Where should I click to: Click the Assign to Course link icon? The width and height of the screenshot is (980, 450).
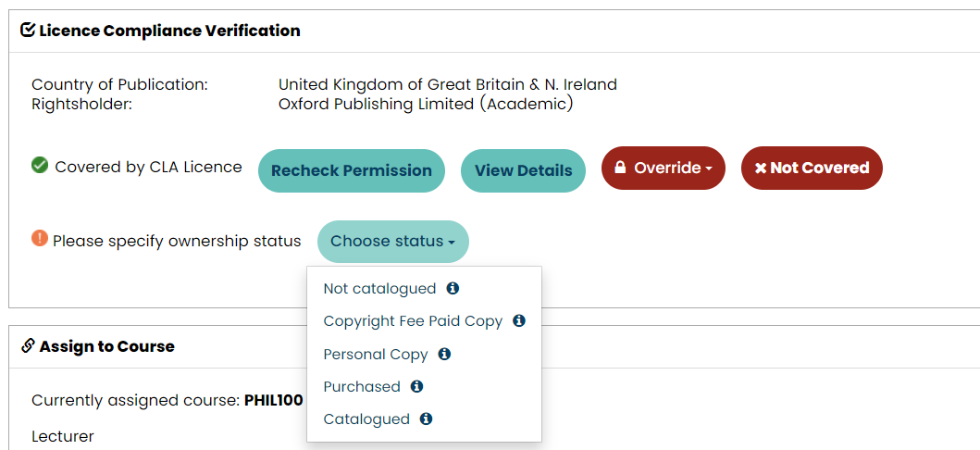[28, 346]
